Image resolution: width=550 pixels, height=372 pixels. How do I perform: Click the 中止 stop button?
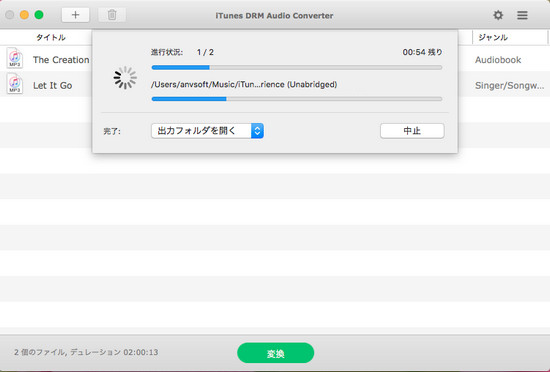(x=412, y=131)
